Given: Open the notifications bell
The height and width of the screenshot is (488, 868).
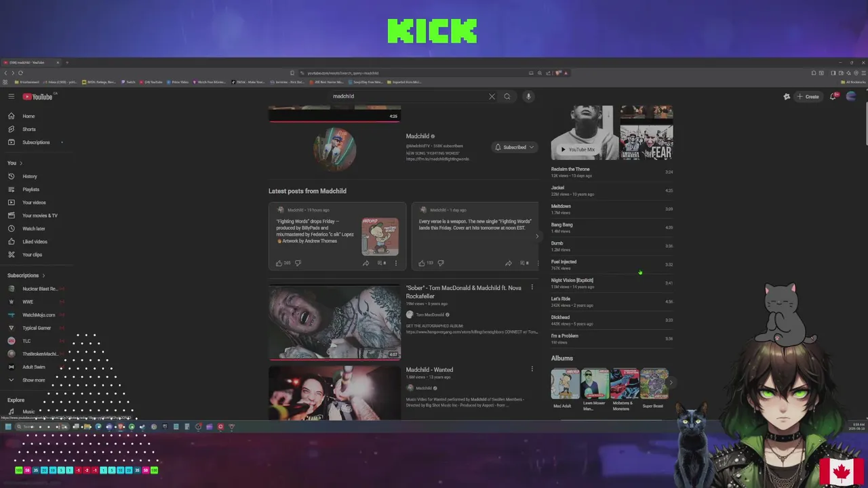Looking at the screenshot, I should (833, 96).
